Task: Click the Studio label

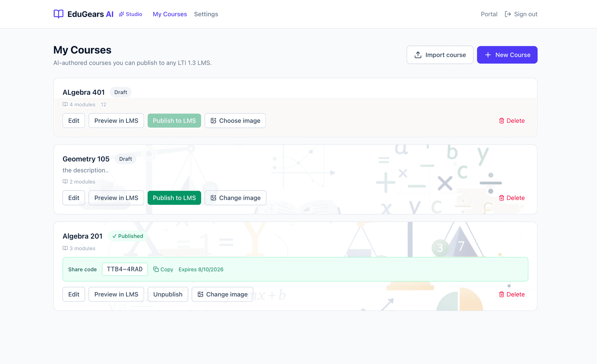Action: (134, 14)
